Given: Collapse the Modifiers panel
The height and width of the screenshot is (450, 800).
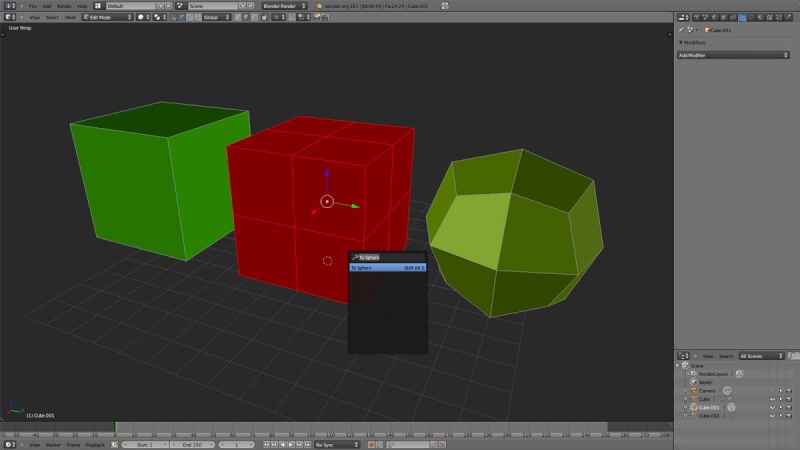Looking at the screenshot, I should (x=681, y=42).
